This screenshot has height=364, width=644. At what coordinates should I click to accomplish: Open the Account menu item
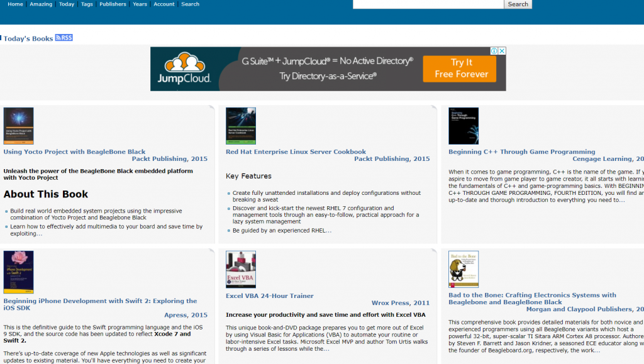click(x=164, y=4)
